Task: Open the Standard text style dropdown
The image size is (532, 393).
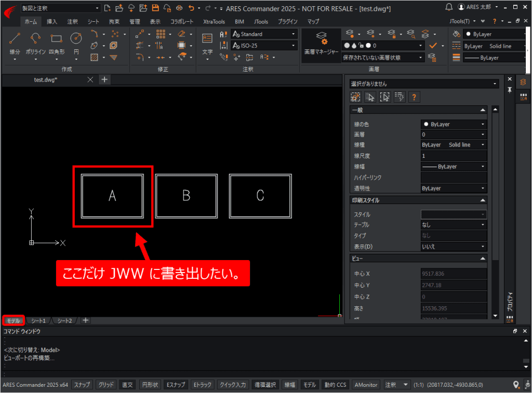Action: click(264, 34)
